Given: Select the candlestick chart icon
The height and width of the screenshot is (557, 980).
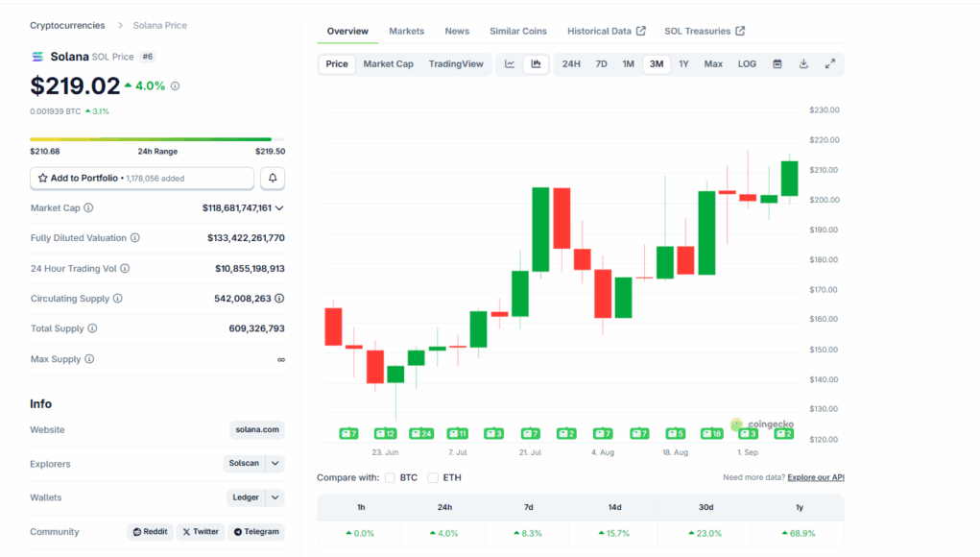Looking at the screenshot, I should point(537,64).
